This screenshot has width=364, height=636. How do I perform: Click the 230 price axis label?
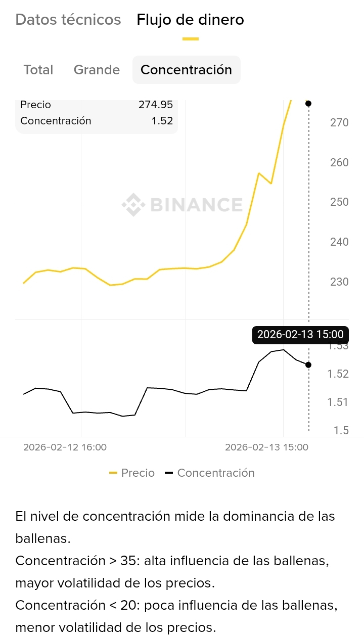[x=339, y=282]
